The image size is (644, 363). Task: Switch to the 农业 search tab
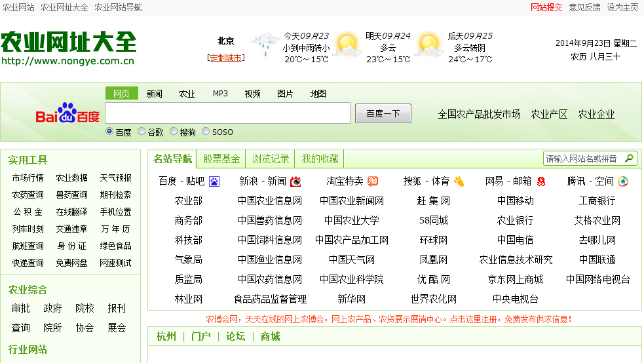tap(187, 94)
